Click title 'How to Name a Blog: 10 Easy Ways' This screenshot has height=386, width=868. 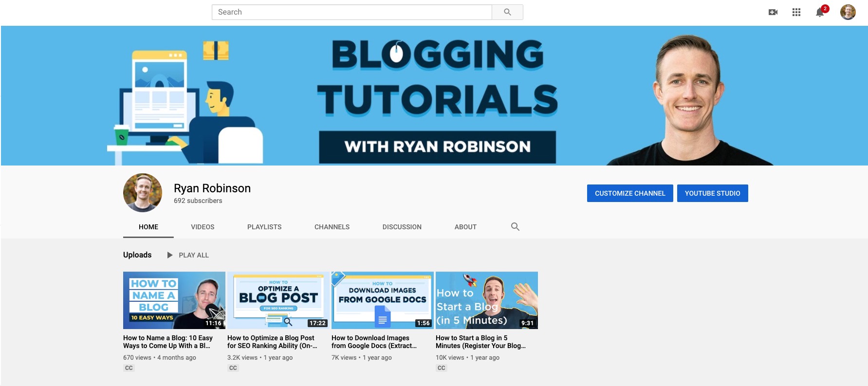pos(168,342)
